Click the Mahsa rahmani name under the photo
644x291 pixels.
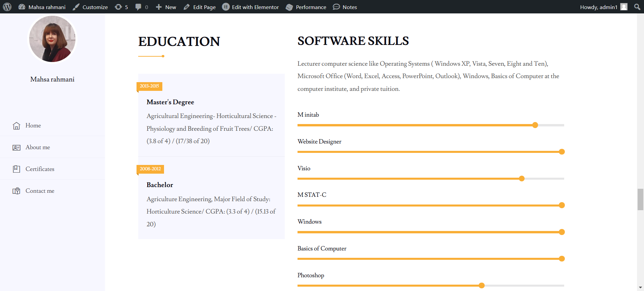52,79
